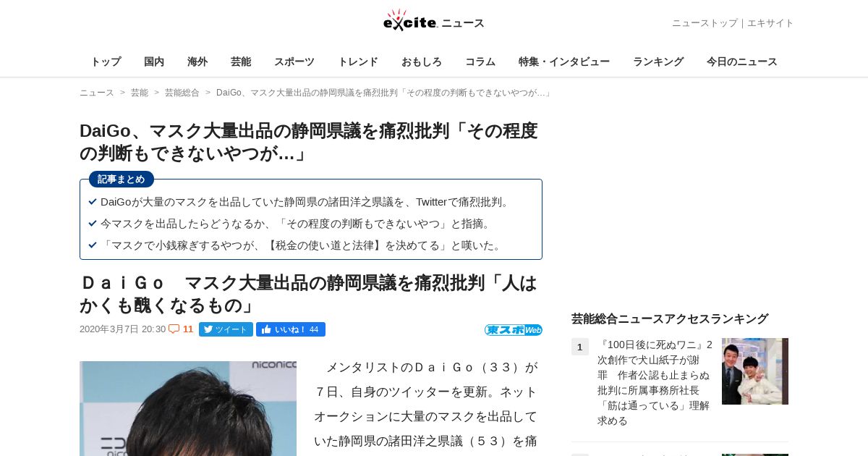Open the thumbnail of the ranking number 1 article
This screenshot has width=868, height=456.
[755, 371]
